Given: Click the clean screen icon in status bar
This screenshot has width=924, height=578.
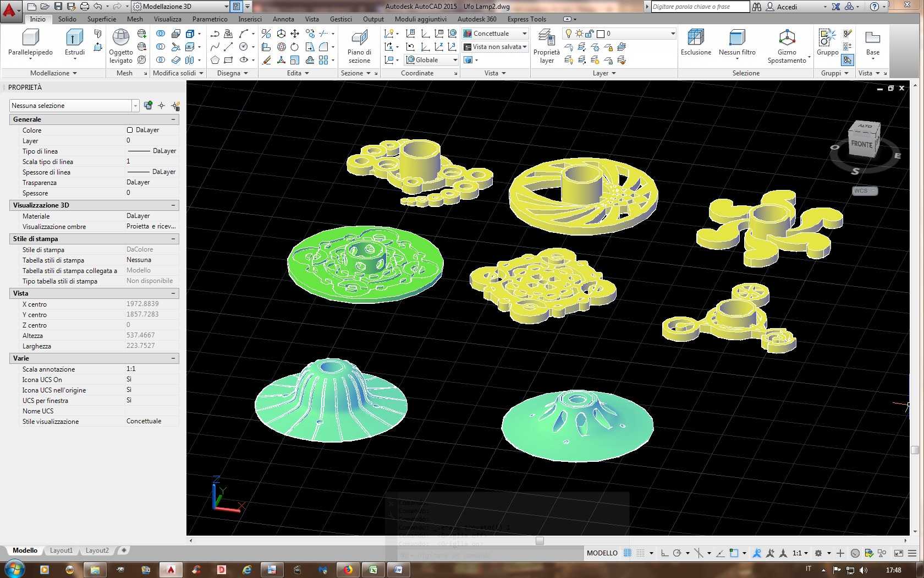Looking at the screenshot, I should pos(899,553).
